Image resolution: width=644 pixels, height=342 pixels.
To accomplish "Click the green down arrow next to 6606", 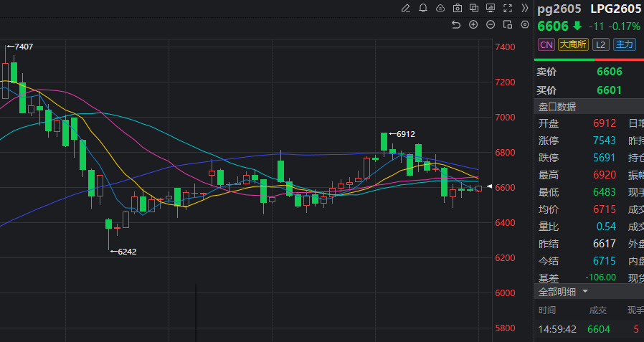I will click(577, 27).
